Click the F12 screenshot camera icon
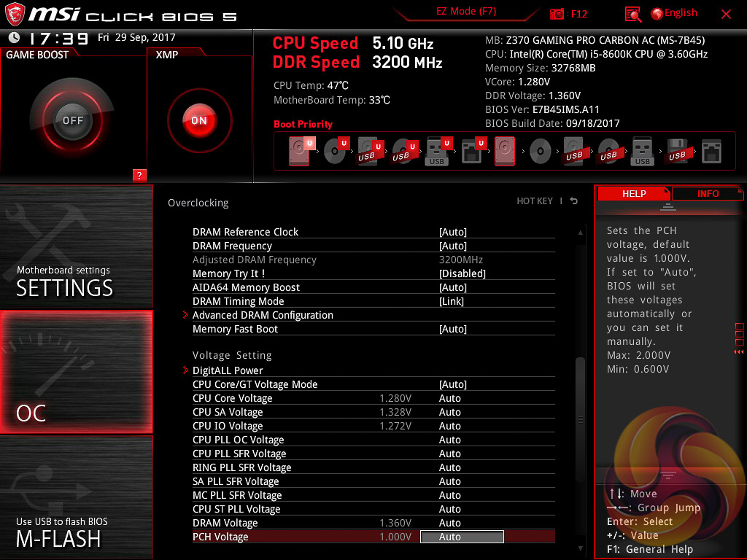Screen dimensions: 747x560 (557, 14)
